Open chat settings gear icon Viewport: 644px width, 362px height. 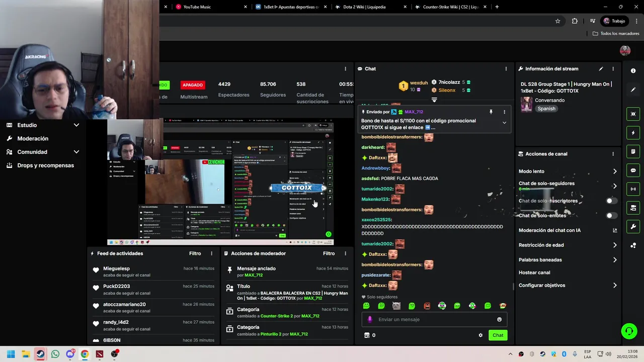(480, 335)
